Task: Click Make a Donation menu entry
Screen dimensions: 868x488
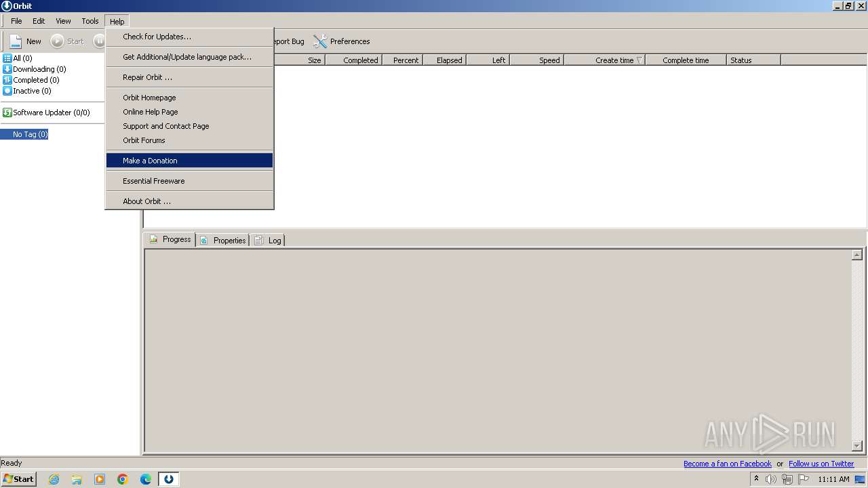Action: 189,161
